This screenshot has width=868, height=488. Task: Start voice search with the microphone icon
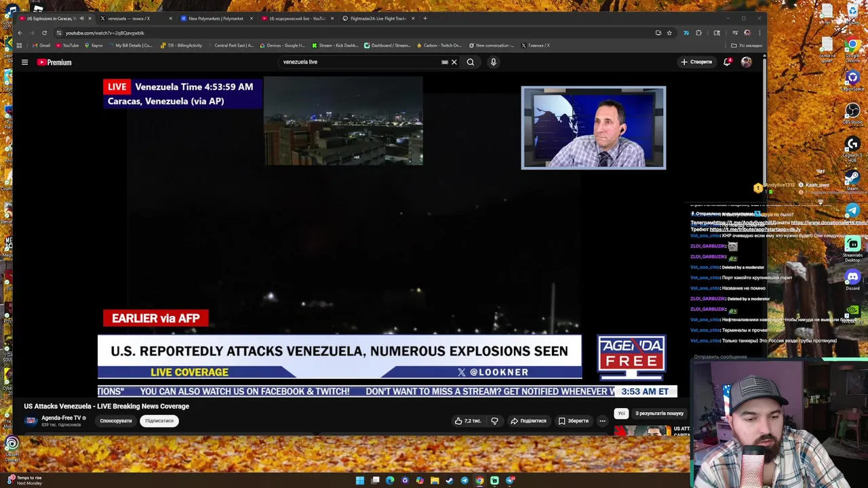pyautogui.click(x=493, y=62)
